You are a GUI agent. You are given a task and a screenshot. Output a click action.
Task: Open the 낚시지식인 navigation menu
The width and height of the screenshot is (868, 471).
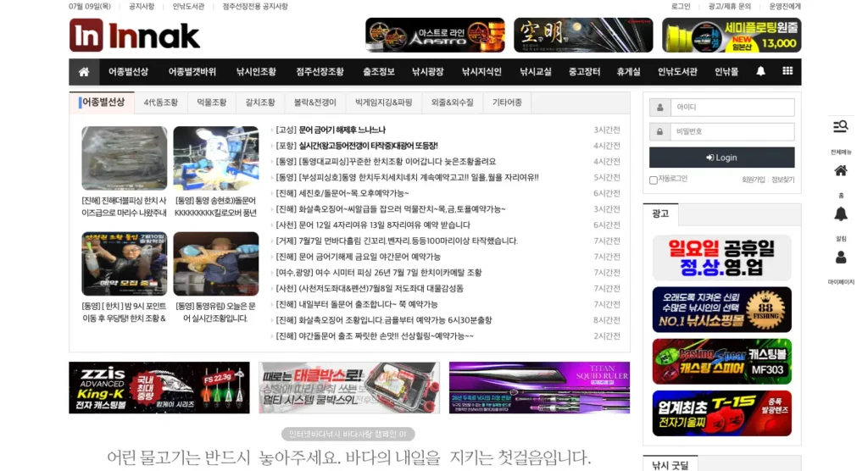coord(481,72)
